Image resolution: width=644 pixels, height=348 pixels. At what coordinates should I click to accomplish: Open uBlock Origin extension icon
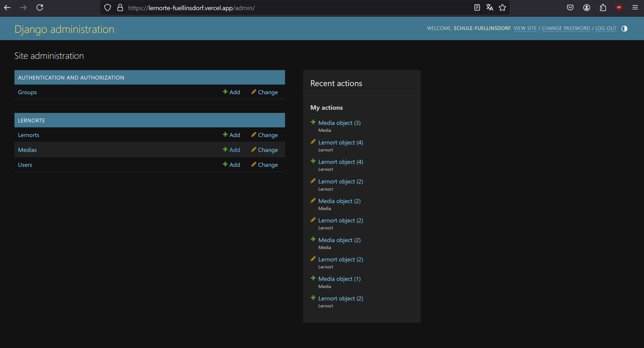(x=619, y=7)
